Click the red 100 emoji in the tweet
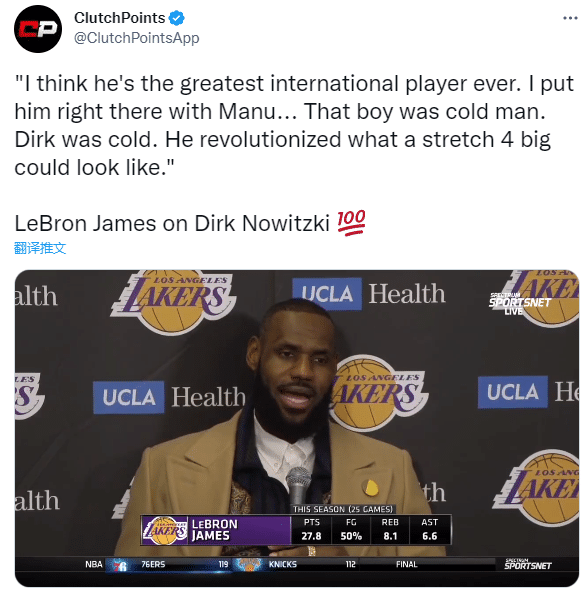 (351, 222)
